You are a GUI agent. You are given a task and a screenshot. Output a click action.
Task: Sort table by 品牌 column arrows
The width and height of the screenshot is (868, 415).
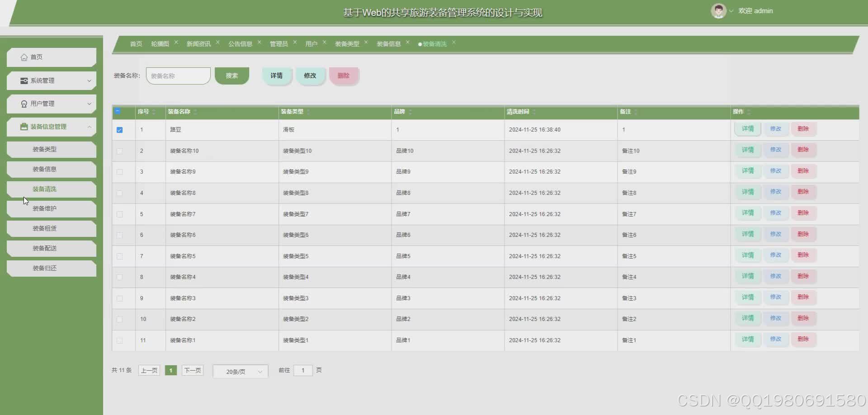pyautogui.click(x=410, y=112)
